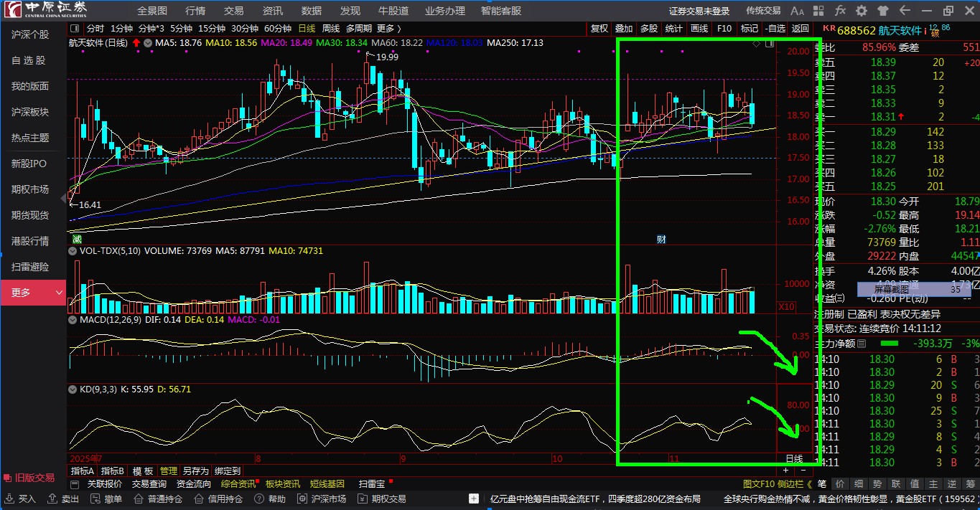Image resolution: width=980 pixels, height=510 pixels.
Task: Open the VOL-TDX indicator dropdown circle
Action: click(x=73, y=252)
